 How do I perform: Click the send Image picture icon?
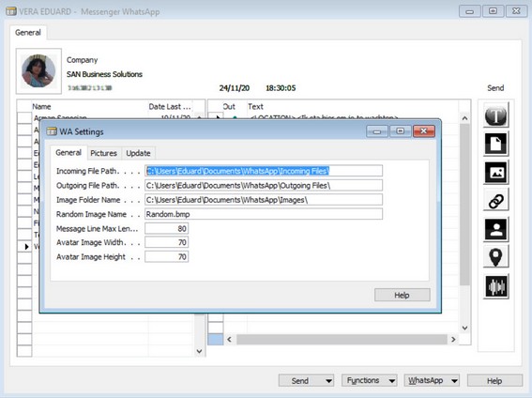click(495, 173)
